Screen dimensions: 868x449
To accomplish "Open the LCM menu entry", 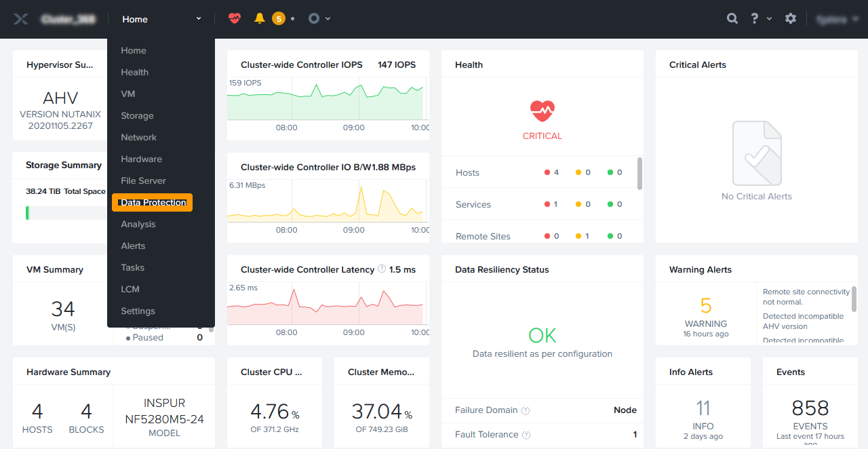I will (130, 289).
